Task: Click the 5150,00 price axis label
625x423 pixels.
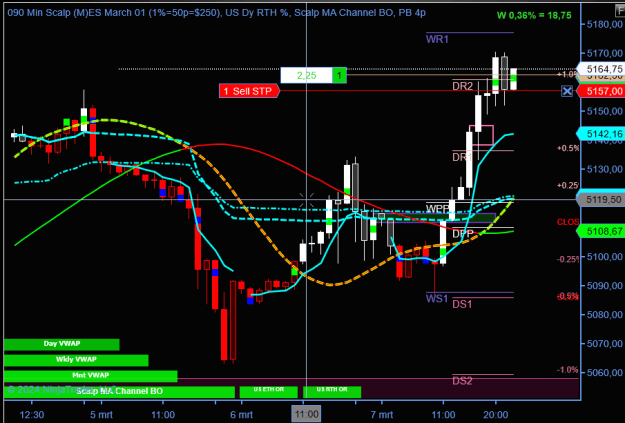Action: 605,111
